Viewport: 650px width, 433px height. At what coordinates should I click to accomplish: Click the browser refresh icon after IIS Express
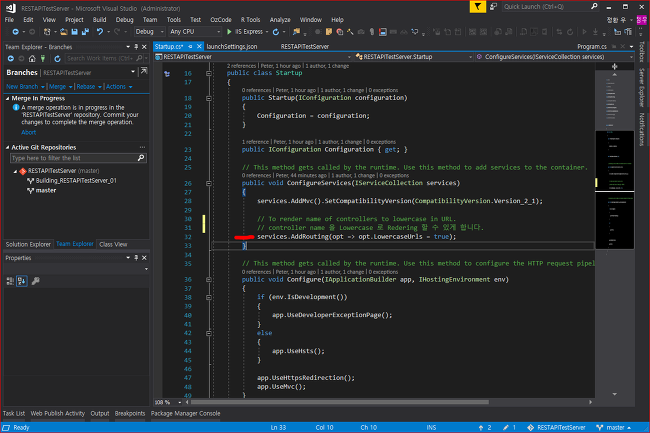pos(276,31)
